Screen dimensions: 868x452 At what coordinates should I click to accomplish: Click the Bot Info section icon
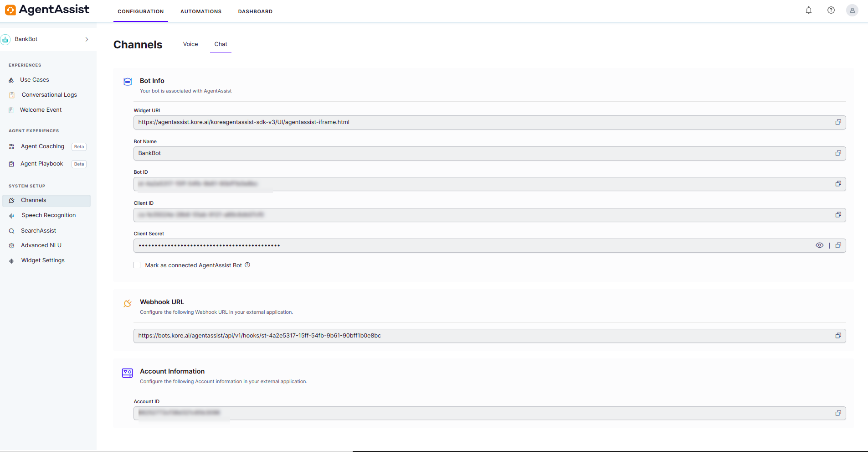(128, 82)
